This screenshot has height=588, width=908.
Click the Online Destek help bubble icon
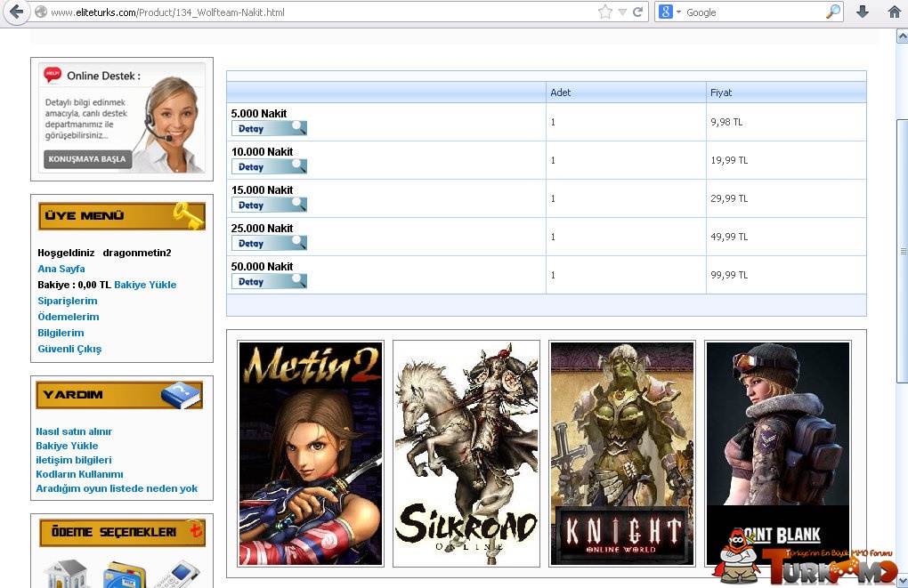click(x=53, y=74)
